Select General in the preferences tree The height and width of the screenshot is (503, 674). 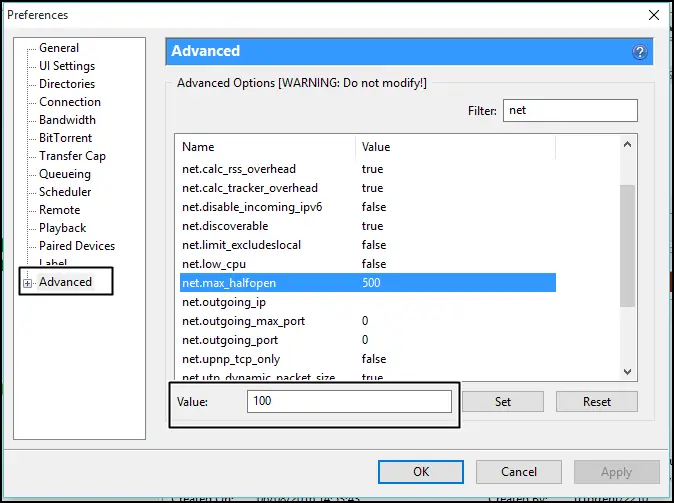pos(59,48)
